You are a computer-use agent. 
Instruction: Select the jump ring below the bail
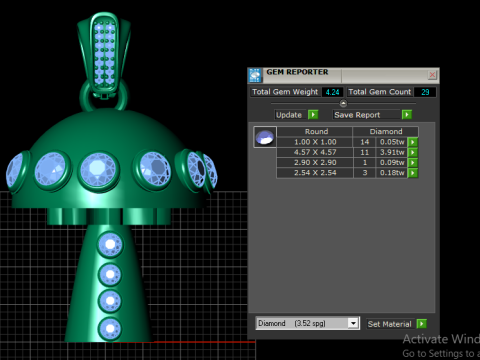click(x=104, y=97)
